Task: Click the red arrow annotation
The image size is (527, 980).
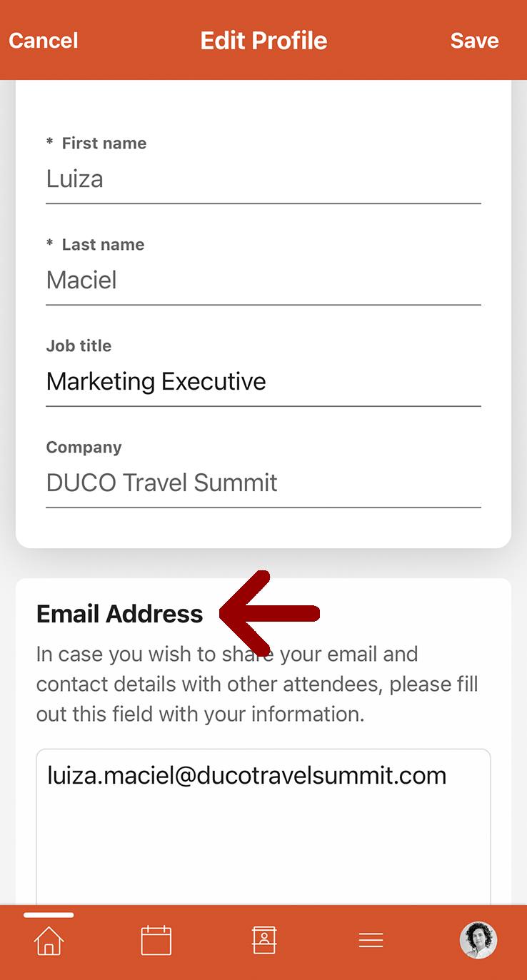Action: coord(269,613)
